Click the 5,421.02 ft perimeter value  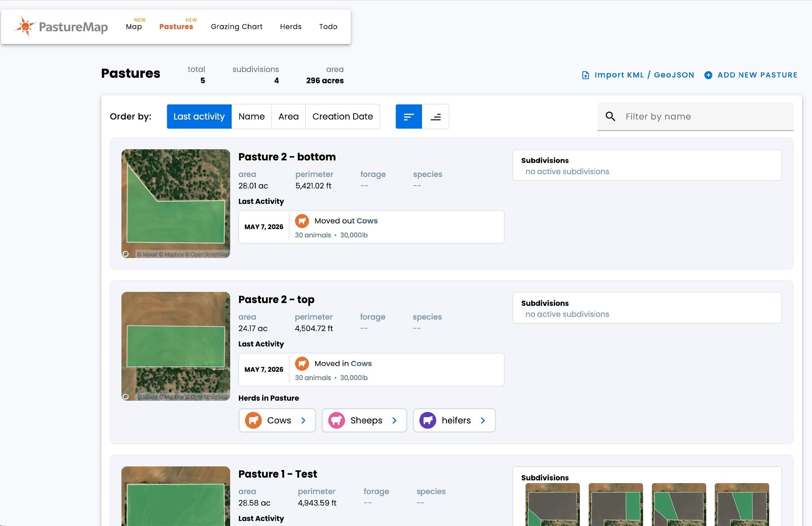point(313,186)
